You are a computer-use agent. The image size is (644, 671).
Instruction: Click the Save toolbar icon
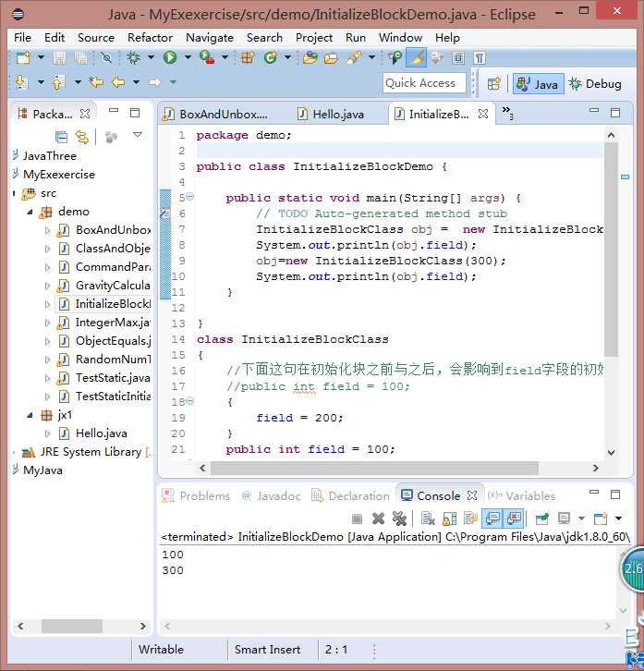[x=59, y=58]
